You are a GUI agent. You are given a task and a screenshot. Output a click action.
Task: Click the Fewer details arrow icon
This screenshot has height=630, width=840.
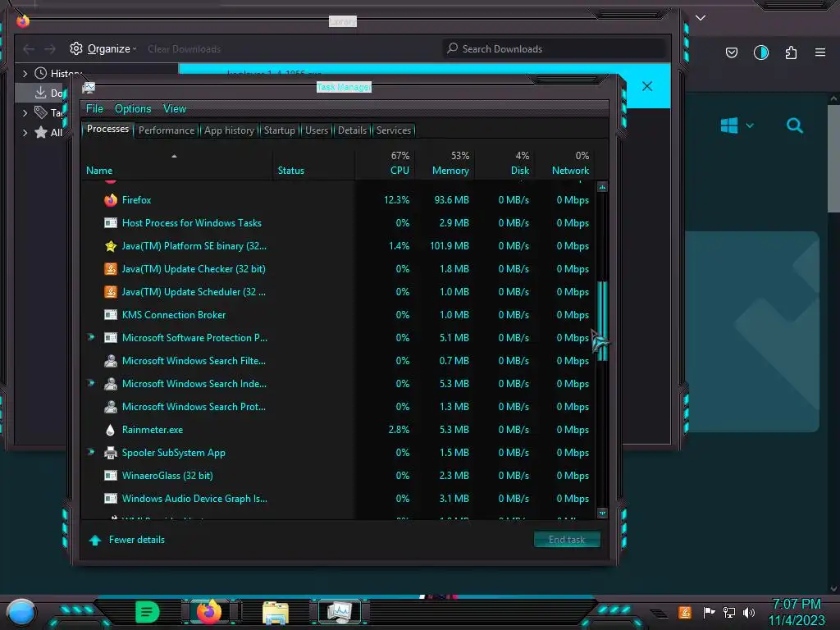coord(95,540)
